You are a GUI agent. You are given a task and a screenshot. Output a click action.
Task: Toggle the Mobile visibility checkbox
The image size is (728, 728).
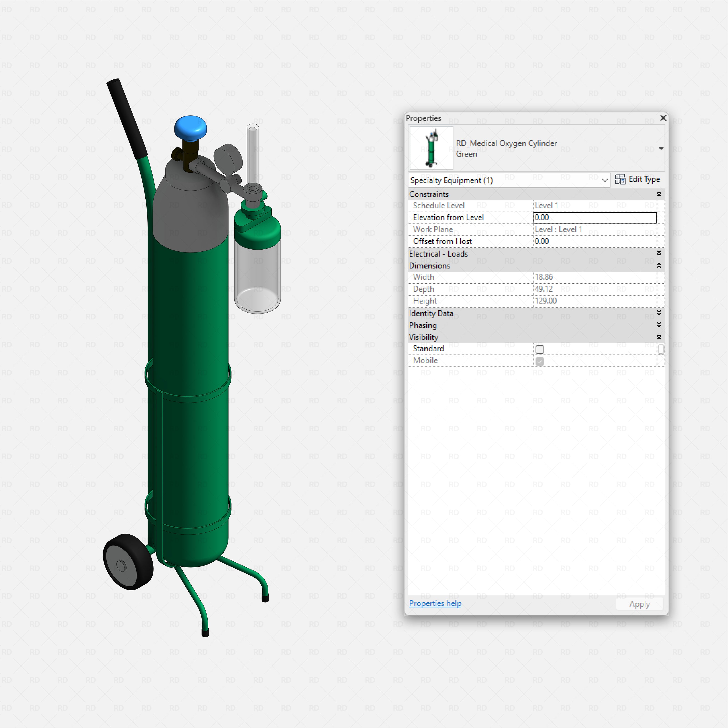(540, 361)
